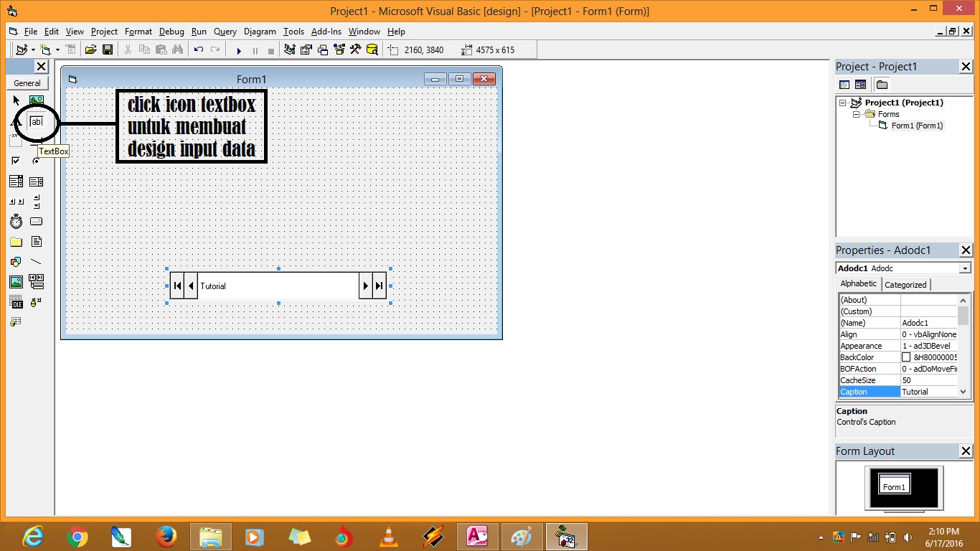Image resolution: width=980 pixels, height=551 pixels.
Task: Select the TextBox tool in the toolbox
Action: click(36, 123)
